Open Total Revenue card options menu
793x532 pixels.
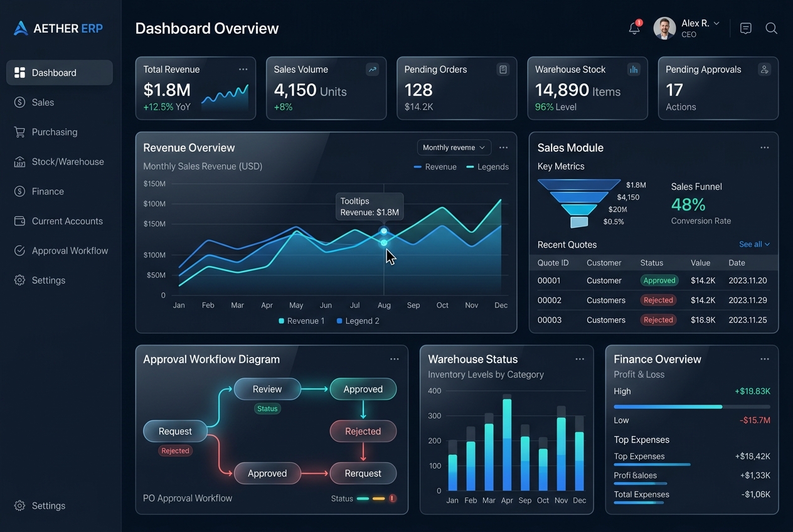(x=243, y=70)
